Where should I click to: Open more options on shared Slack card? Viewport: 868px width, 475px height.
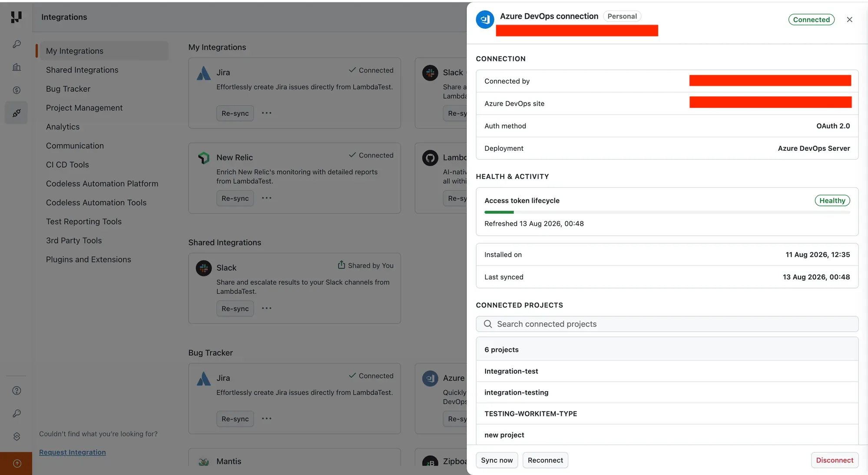[x=267, y=309]
